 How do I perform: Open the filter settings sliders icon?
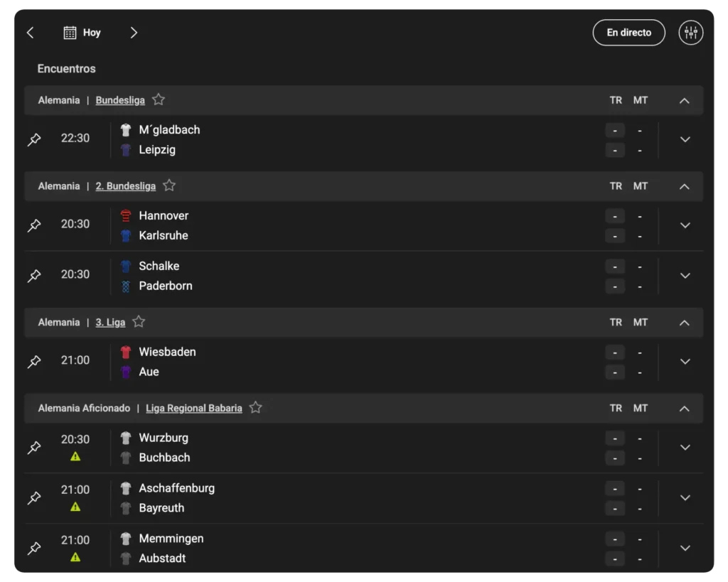coord(690,33)
